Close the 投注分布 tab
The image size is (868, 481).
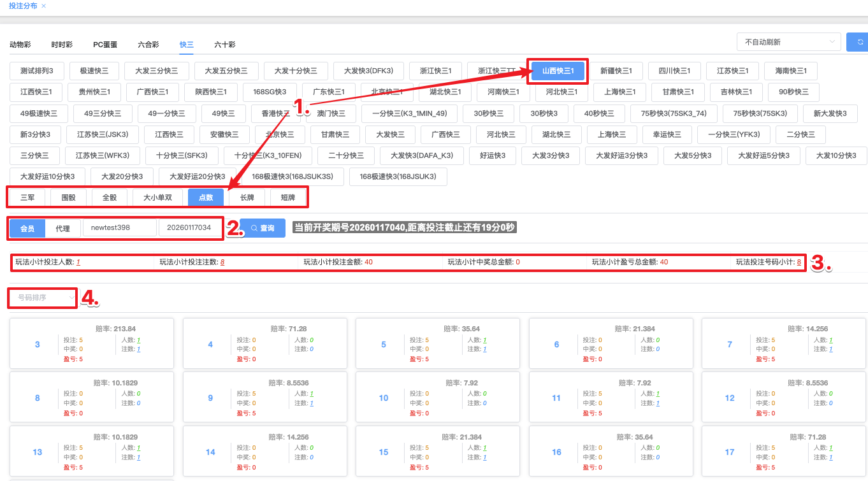click(43, 6)
